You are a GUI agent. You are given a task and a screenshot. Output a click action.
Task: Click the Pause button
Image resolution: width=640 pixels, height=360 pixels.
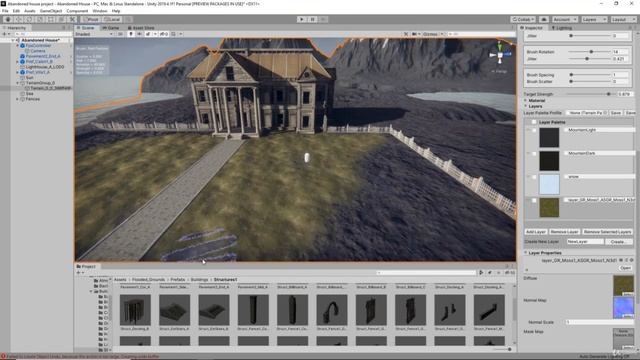(312, 19)
